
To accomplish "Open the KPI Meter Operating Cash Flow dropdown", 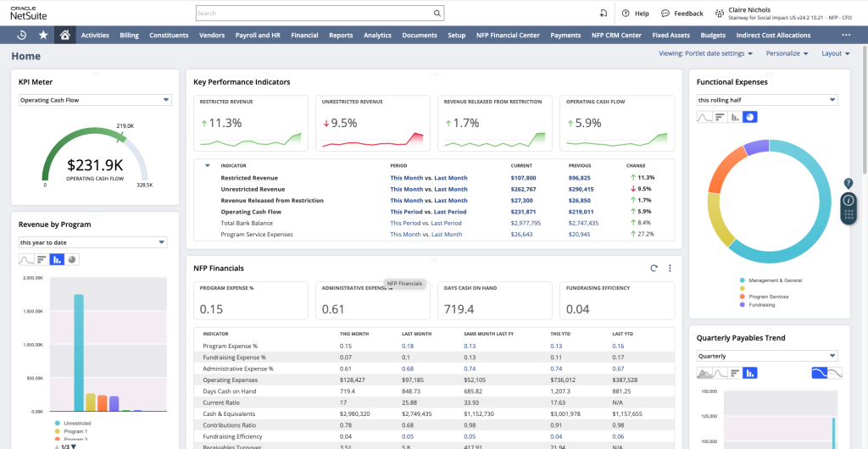I will click(166, 100).
